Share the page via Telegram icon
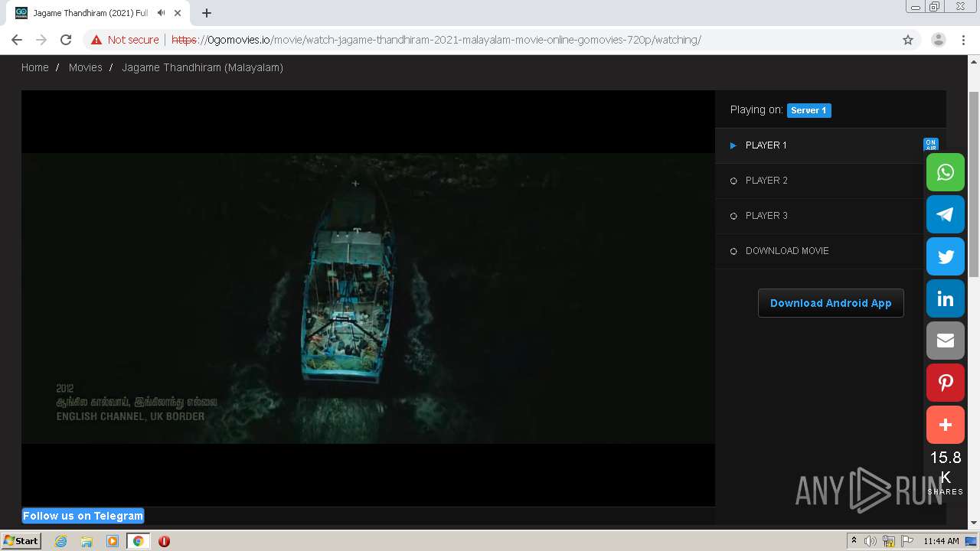This screenshot has width=980, height=551. [946, 214]
